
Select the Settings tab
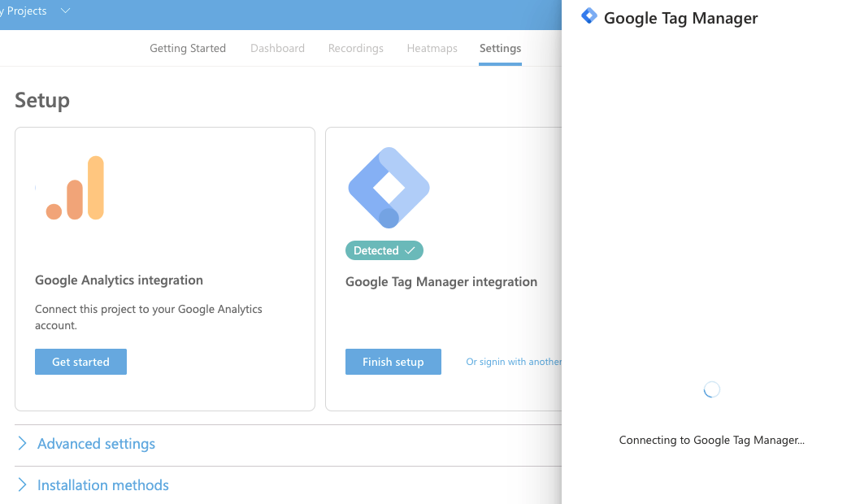point(500,48)
